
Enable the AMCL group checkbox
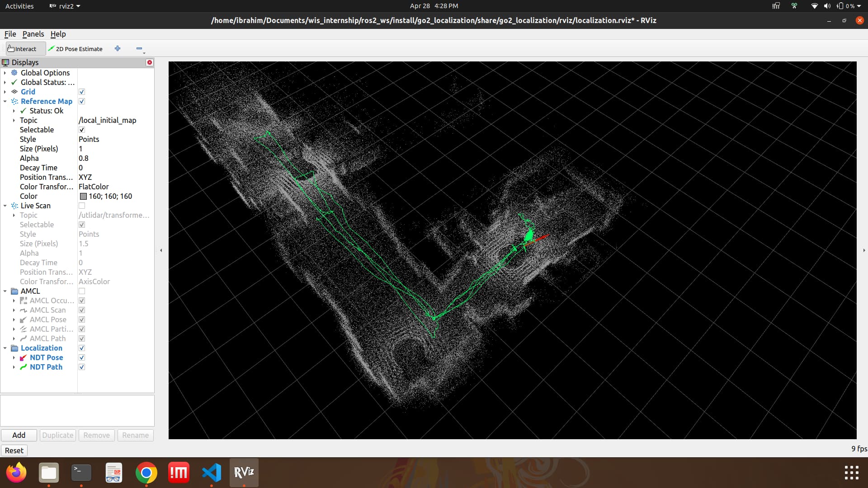(x=82, y=291)
